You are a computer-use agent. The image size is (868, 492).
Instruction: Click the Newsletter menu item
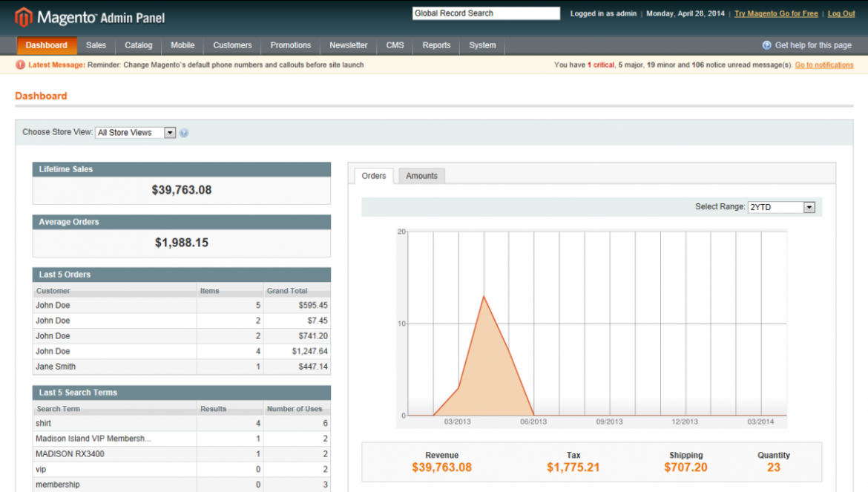click(348, 45)
